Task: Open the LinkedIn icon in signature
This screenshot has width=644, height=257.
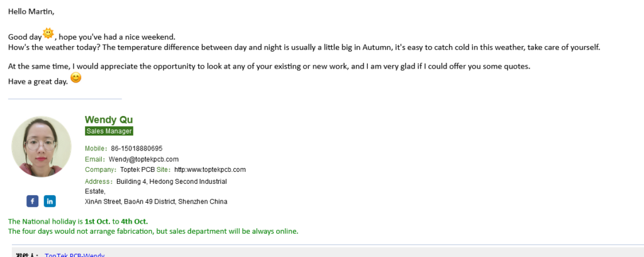Action: pyautogui.click(x=50, y=201)
